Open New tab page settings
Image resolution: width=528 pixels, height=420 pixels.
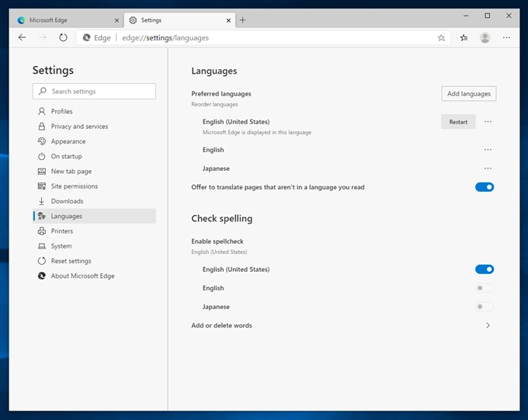click(x=94, y=171)
